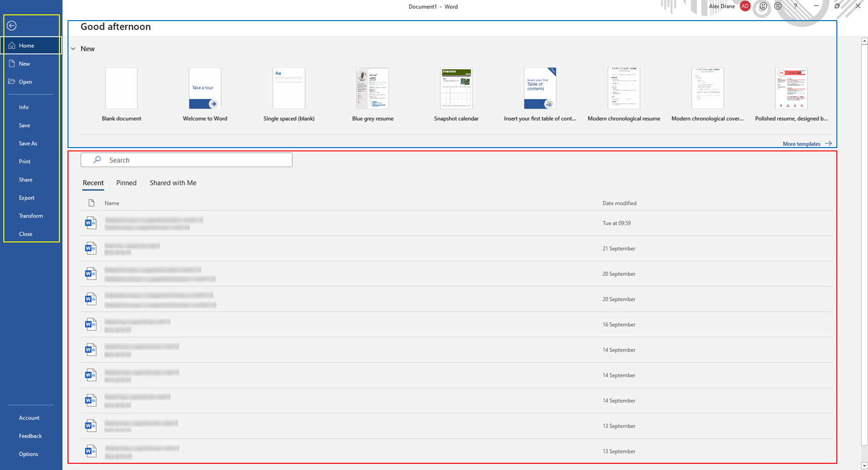
Task: Open the Export menu item
Action: coord(27,198)
